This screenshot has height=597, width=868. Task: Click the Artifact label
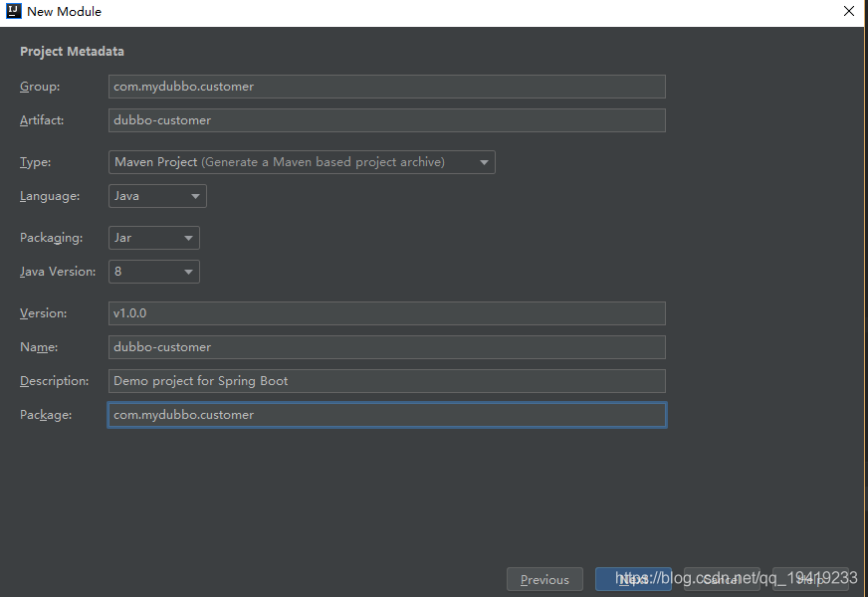point(42,120)
